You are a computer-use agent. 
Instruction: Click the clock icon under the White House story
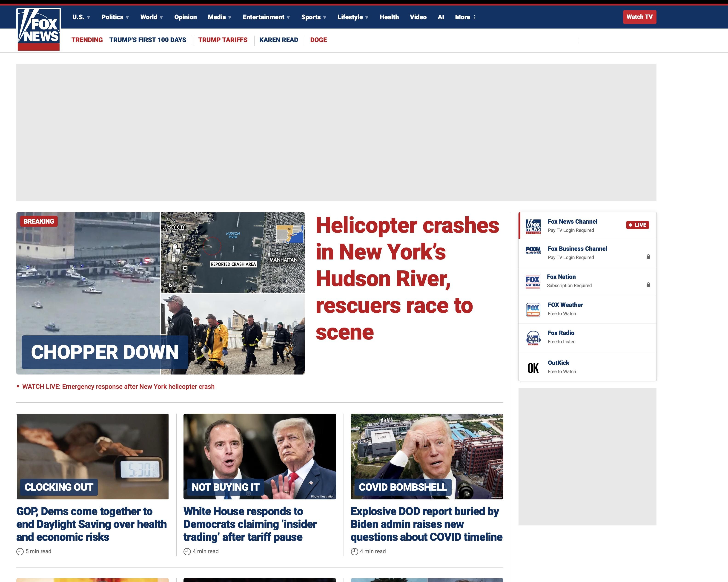(187, 551)
